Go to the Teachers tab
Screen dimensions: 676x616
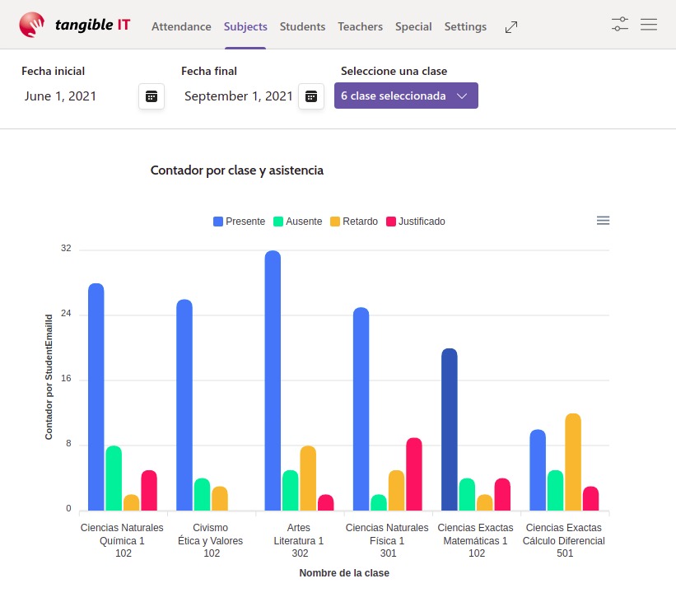click(x=360, y=26)
